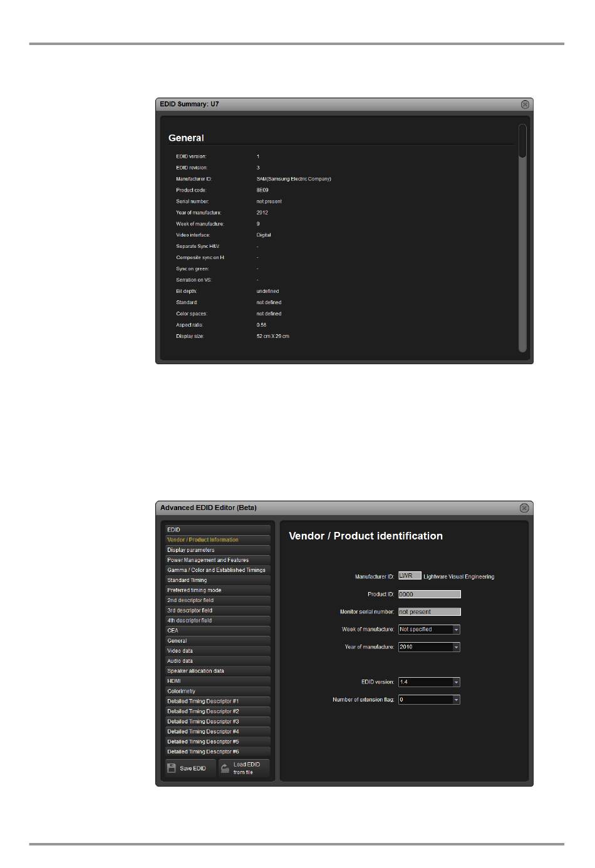Click the Monitor serial number field
The height and width of the screenshot is (868, 595).
430,612
